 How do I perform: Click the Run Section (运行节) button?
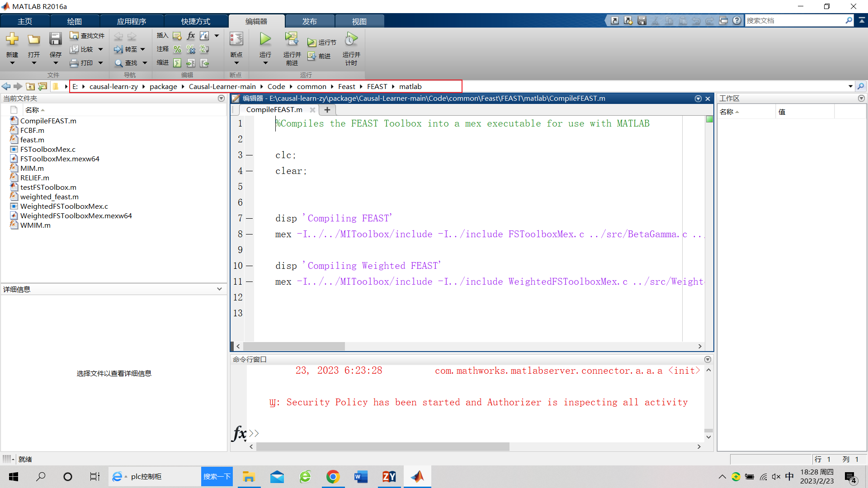click(322, 42)
